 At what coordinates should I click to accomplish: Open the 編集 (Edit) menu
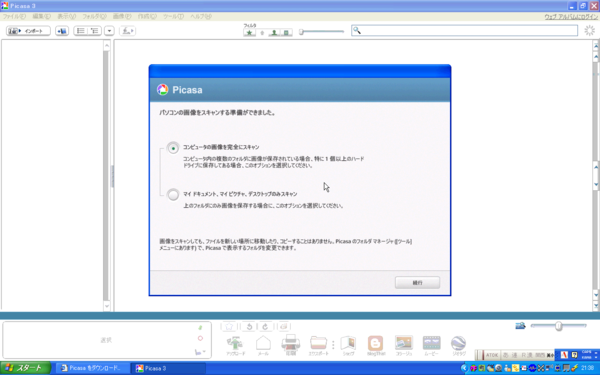pos(41,16)
